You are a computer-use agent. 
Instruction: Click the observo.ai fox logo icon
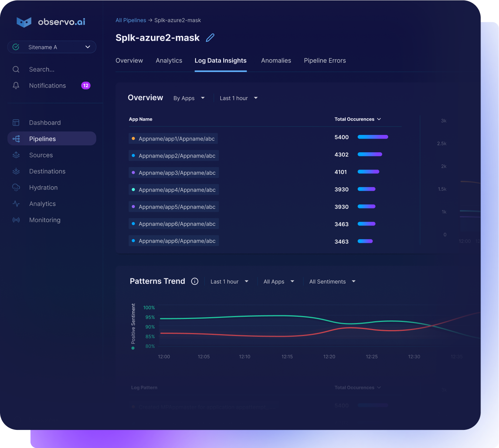pyautogui.click(x=24, y=22)
